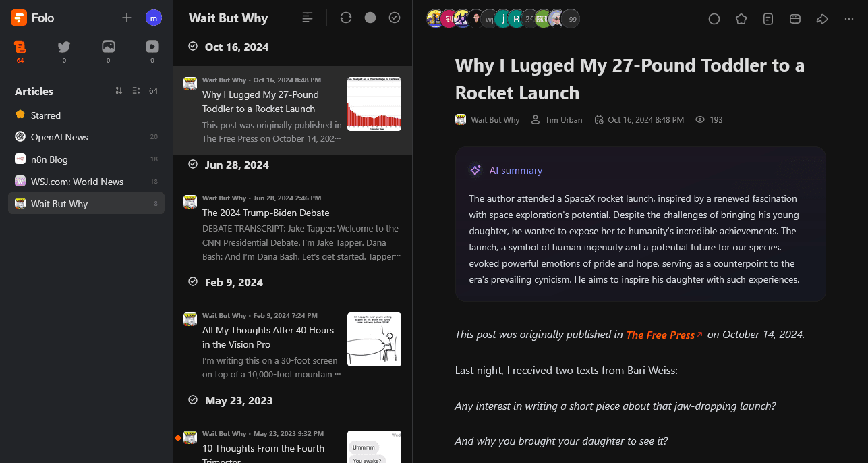Open the Vision Pro article thumbnail

(x=374, y=339)
